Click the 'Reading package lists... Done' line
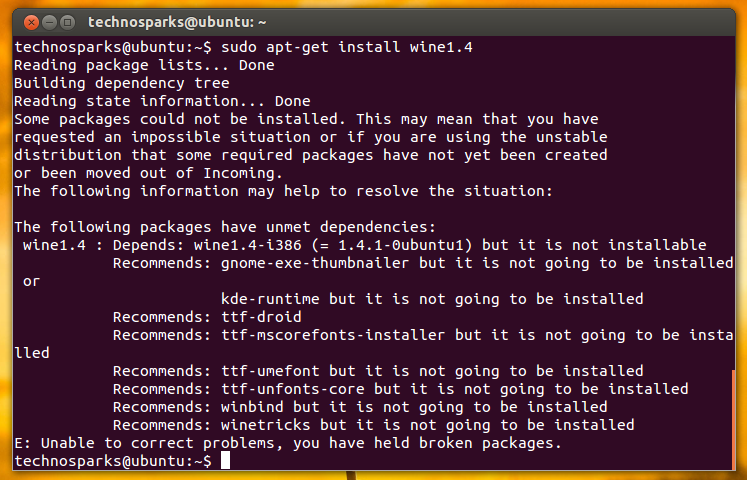Viewport: 747px width, 480px height. [144, 65]
